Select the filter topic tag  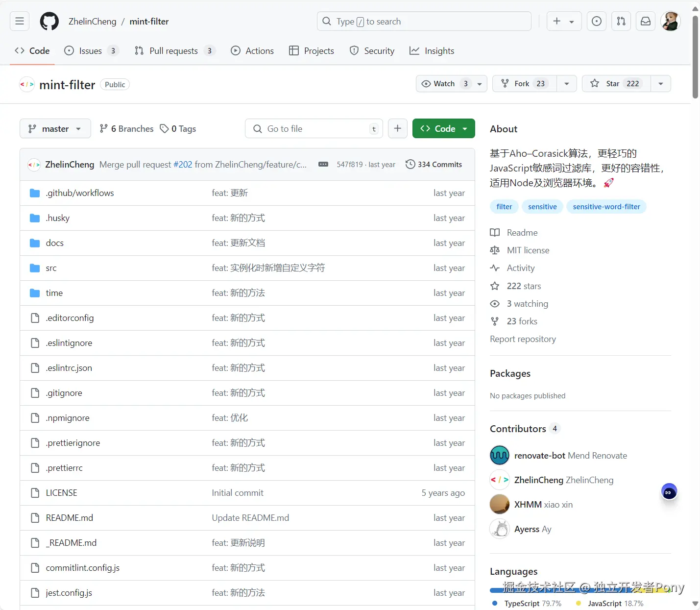click(x=504, y=207)
